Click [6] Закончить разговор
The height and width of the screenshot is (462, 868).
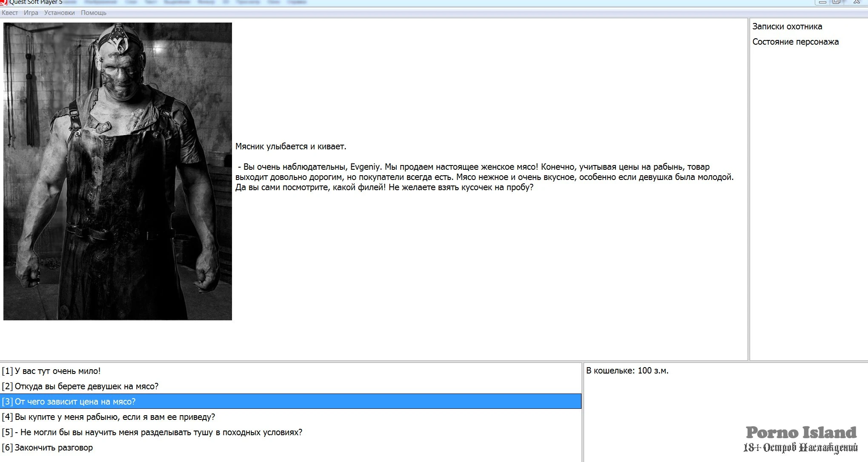47,448
